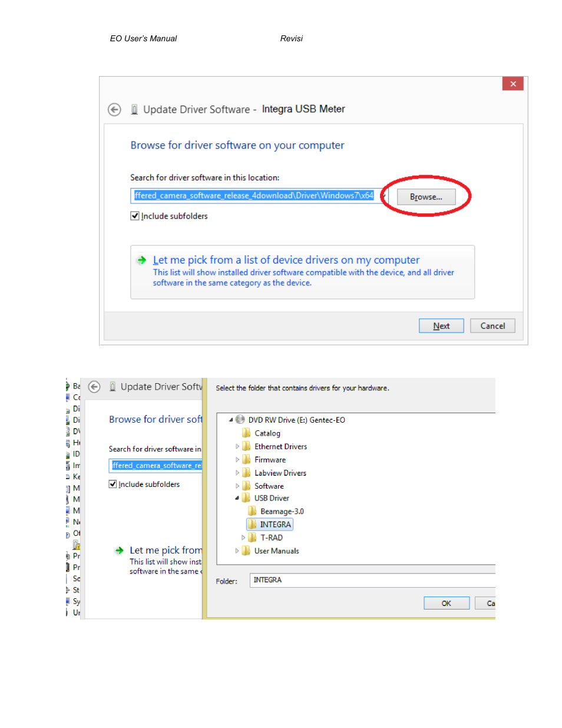Click the Catalog folder icon
The height and width of the screenshot is (728, 562).
pos(247,433)
